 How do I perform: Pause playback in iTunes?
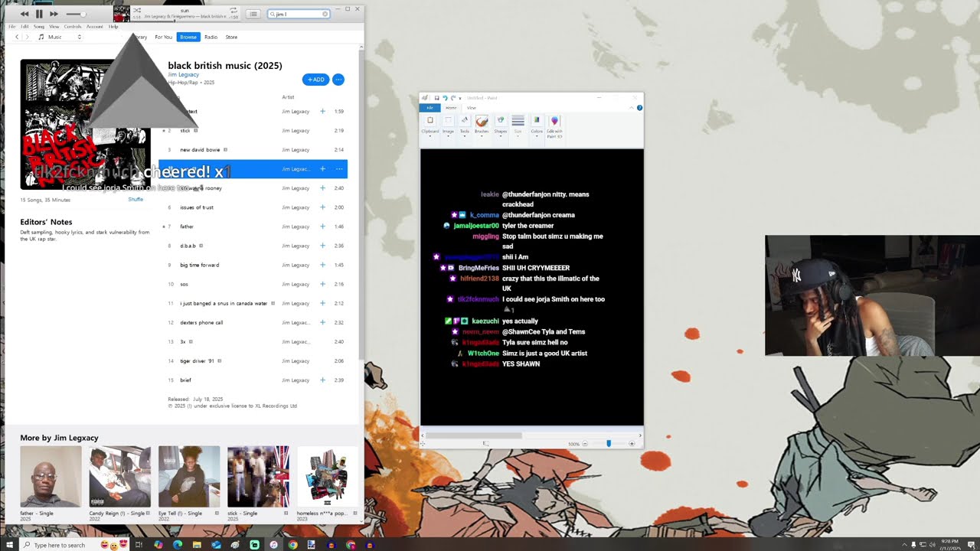pyautogui.click(x=39, y=14)
